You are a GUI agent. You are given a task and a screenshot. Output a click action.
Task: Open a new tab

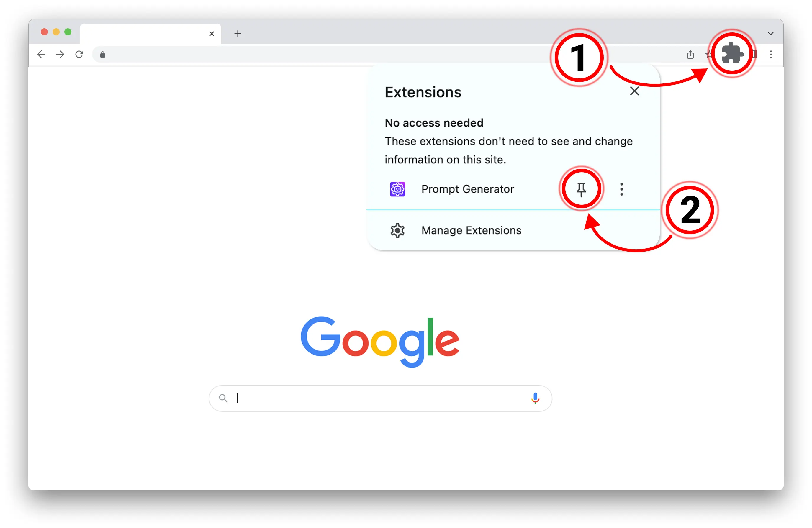(x=238, y=33)
